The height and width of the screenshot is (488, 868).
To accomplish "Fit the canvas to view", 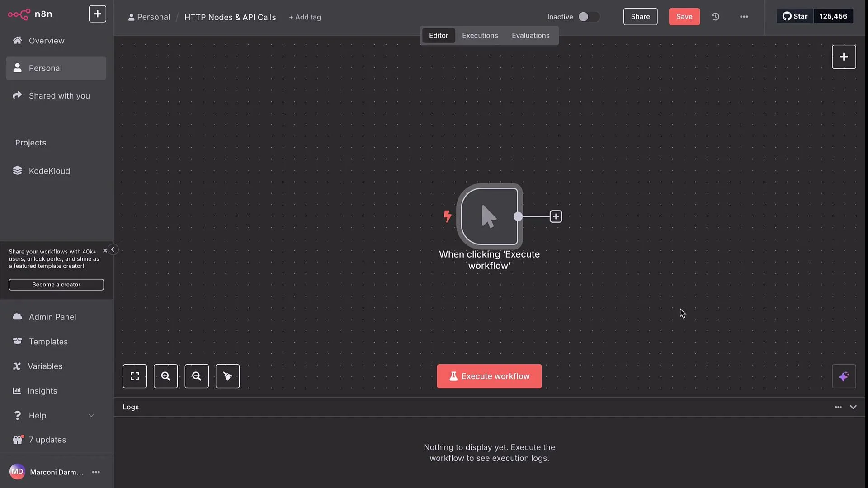I will (x=135, y=376).
